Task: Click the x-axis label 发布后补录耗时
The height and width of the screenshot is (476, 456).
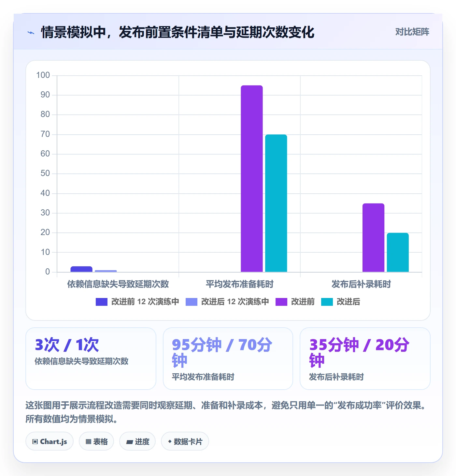Action: click(361, 284)
